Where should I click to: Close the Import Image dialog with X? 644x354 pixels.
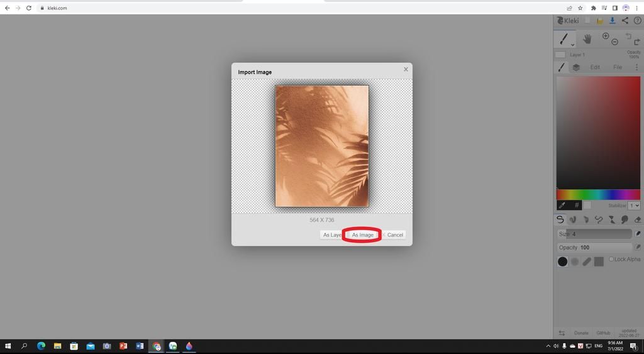[406, 69]
